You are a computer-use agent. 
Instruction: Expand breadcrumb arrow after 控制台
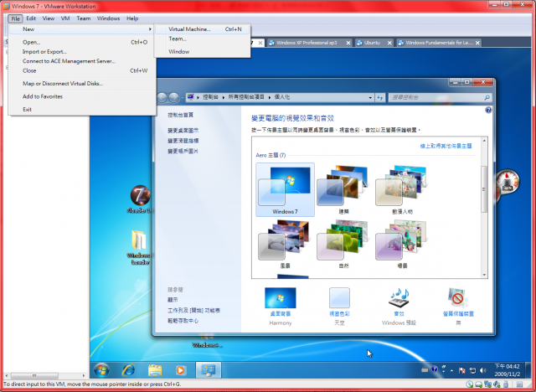pyautogui.click(x=224, y=97)
